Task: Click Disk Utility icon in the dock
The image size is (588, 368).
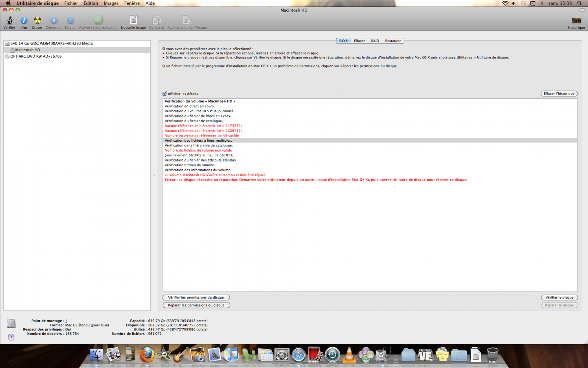Action: pyautogui.click(x=383, y=355)
